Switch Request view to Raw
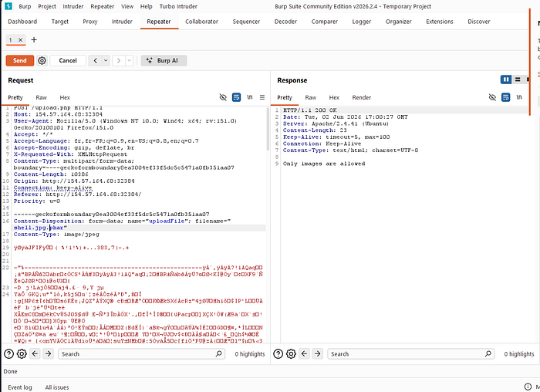 click(x=42, y=98)
